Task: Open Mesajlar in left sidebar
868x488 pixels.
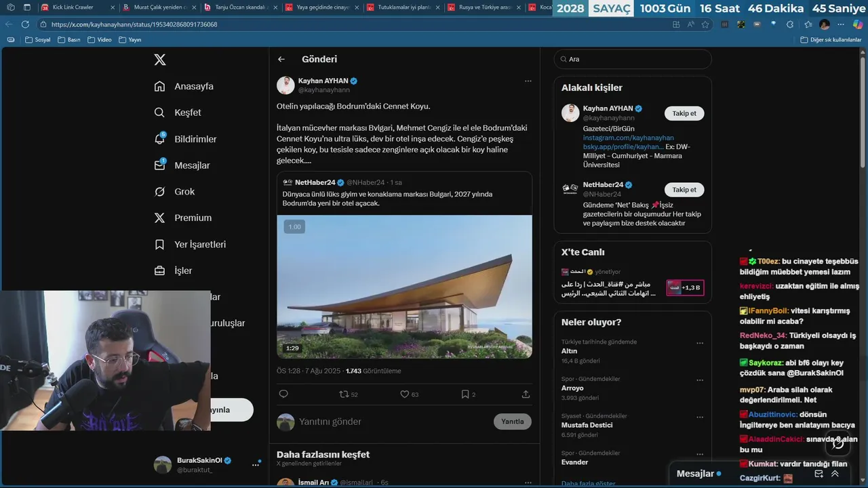Action: pyautogui.click(x=182, y=165)
